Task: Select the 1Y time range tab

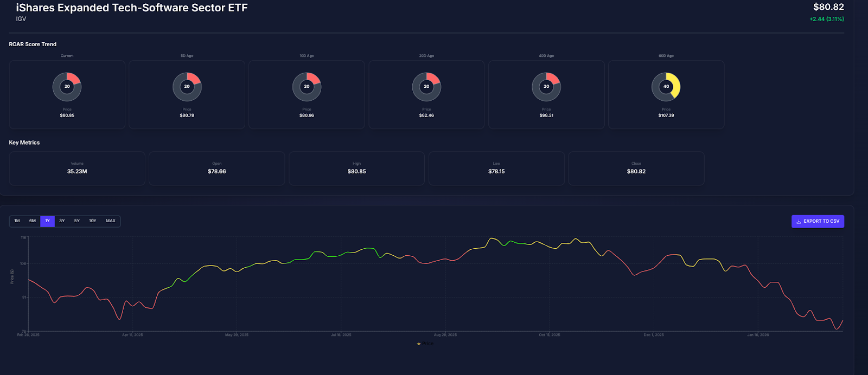Action: pyautogui.click(x=47, y=221)
